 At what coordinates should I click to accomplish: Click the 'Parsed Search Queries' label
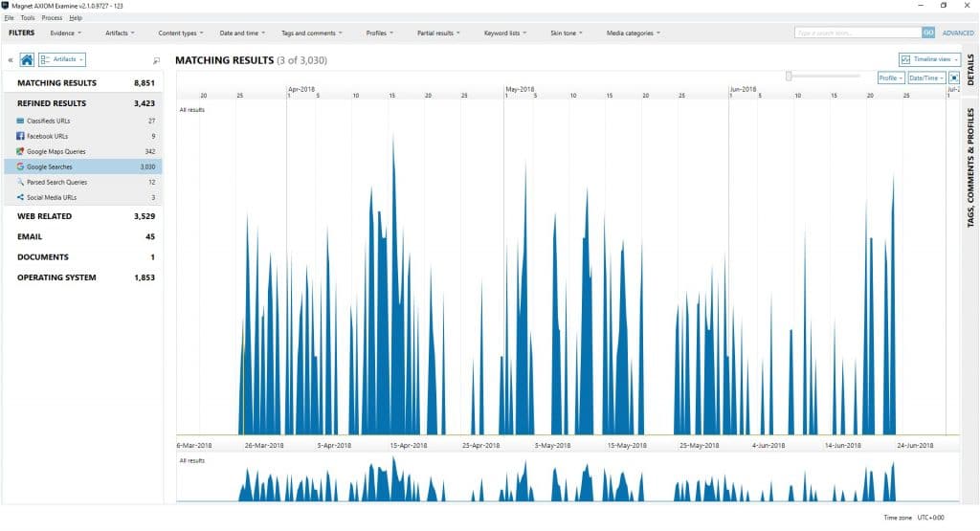click(56, 183)
